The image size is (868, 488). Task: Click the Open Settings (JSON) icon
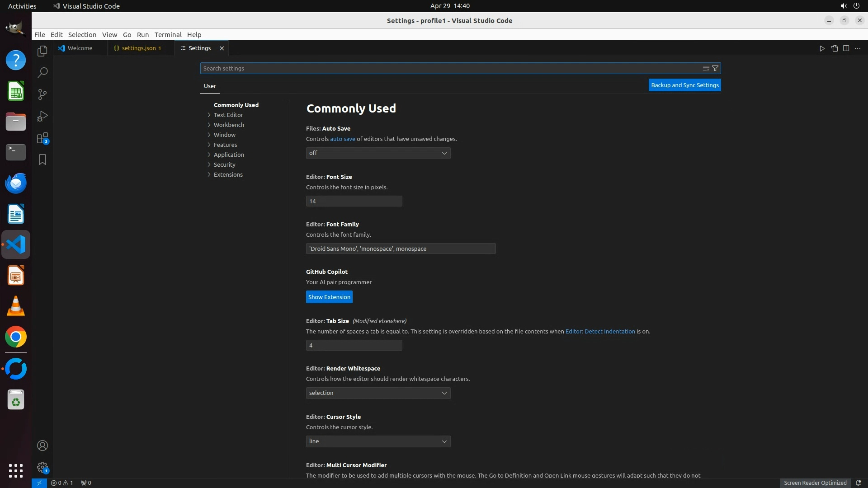834,48
